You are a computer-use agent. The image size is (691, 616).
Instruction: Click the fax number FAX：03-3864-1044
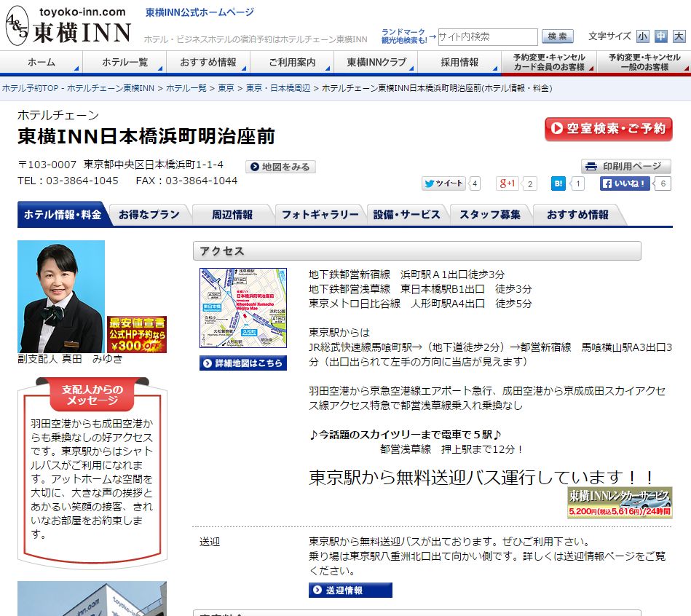(x=186, y=181)
